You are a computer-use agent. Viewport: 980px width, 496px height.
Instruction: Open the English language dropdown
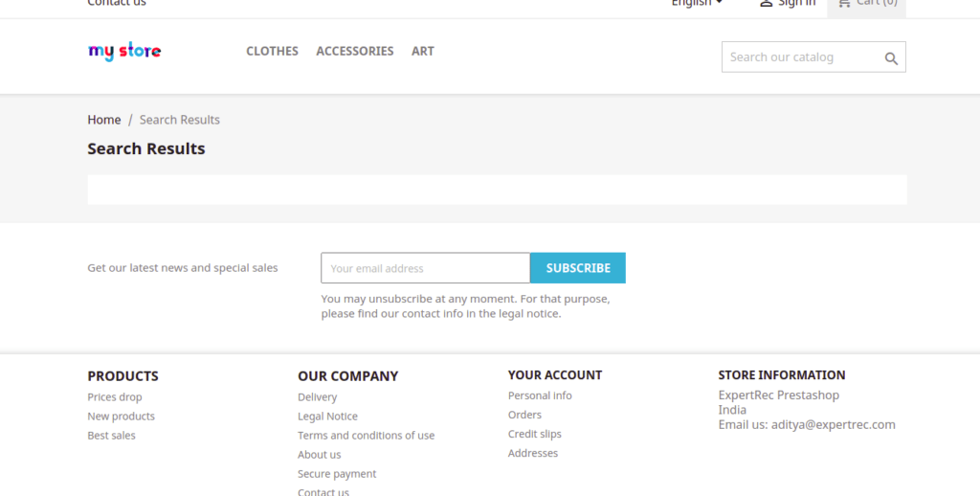[x=697, y=3]
